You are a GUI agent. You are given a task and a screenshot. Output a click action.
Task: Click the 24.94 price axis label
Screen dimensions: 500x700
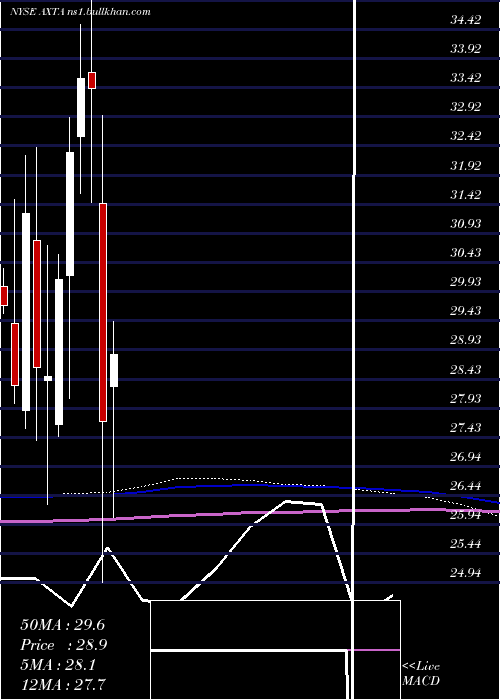(x=466, y=573)
